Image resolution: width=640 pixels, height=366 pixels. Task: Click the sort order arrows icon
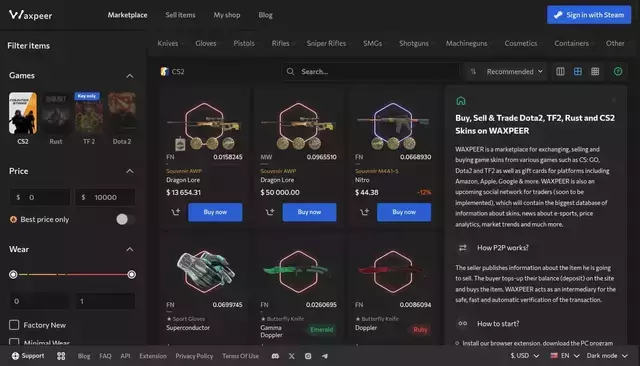coord(473,72)
